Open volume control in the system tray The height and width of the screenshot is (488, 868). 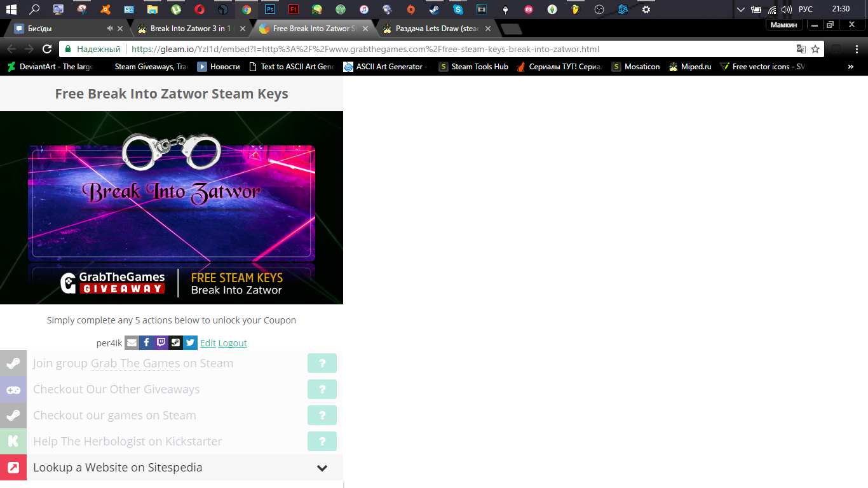click(x=787, y=10)
